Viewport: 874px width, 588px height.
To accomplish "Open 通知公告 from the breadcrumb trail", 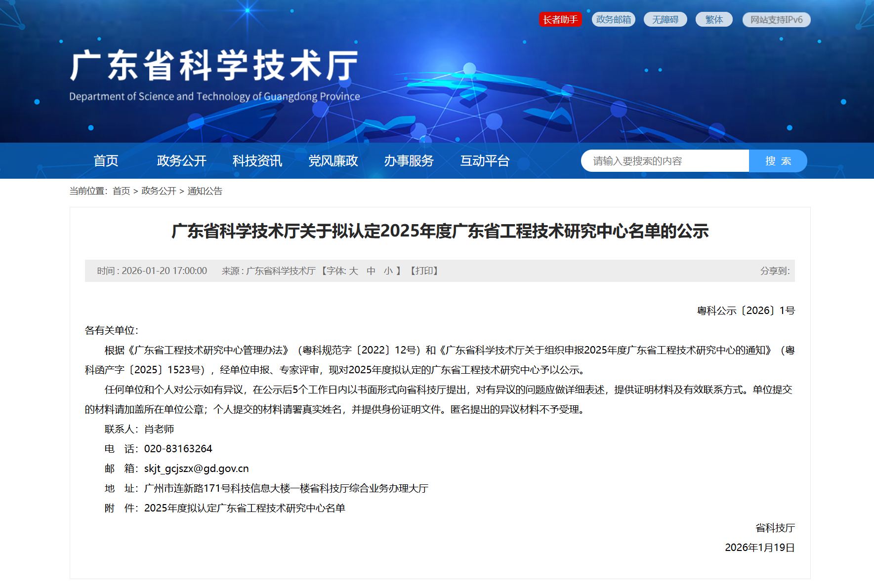I will 204,191.
